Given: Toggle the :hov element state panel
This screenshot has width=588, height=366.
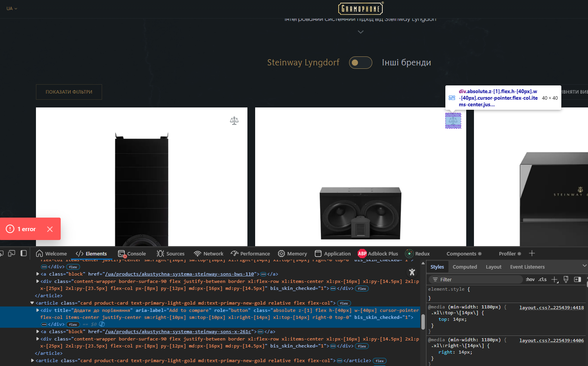Looking at the screenshot, I should pos(530,279).
